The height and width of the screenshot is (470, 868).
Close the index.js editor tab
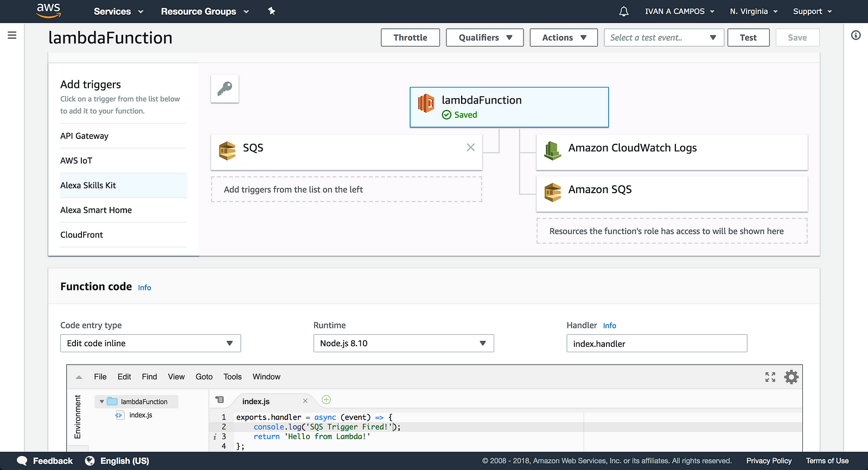tap(305, 401)
